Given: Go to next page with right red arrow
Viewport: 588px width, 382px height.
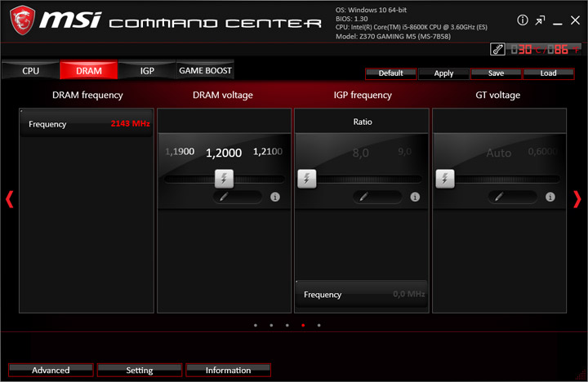Looking at the screenshot, I should pyautogui.click(x=577, y=199).
